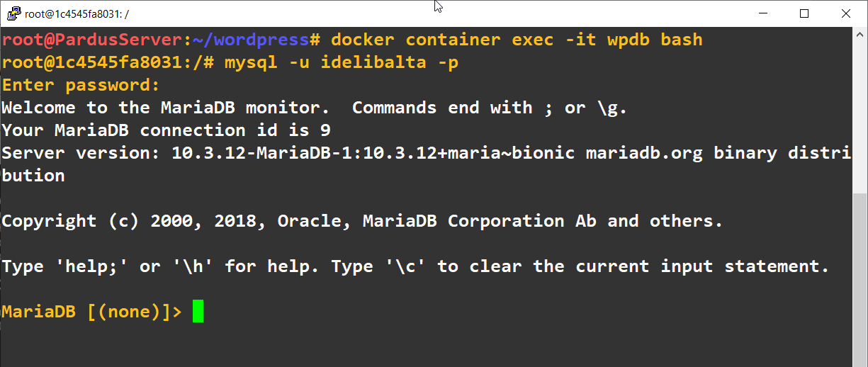Image resolution: width=868 pixels, height=367 pixels.
Task: Click the scrollbar track above the thumb
Action: (859, 113)
